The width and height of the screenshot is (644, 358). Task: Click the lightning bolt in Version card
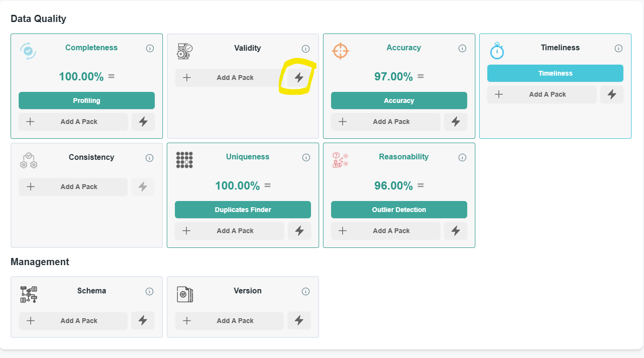pos(299,321)
